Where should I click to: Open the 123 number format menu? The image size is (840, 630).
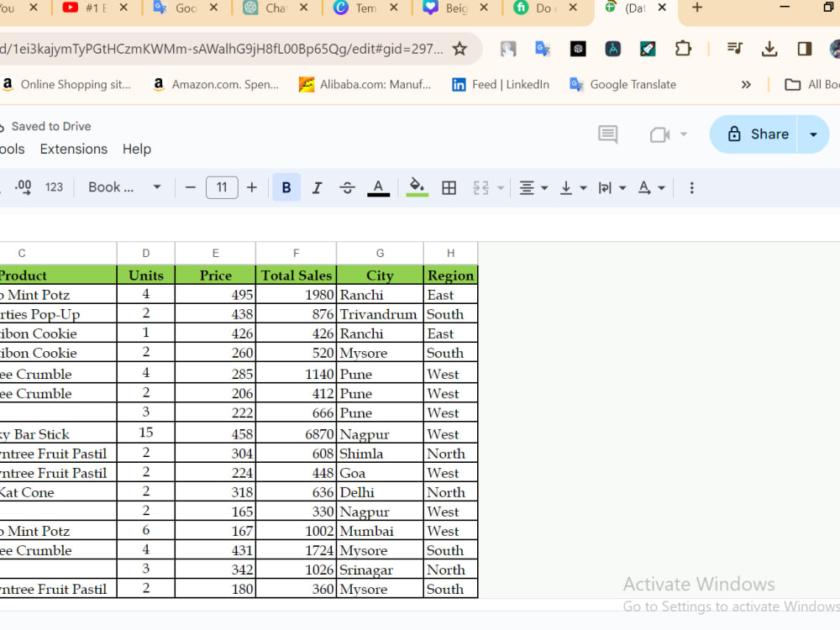coord(54,187)
